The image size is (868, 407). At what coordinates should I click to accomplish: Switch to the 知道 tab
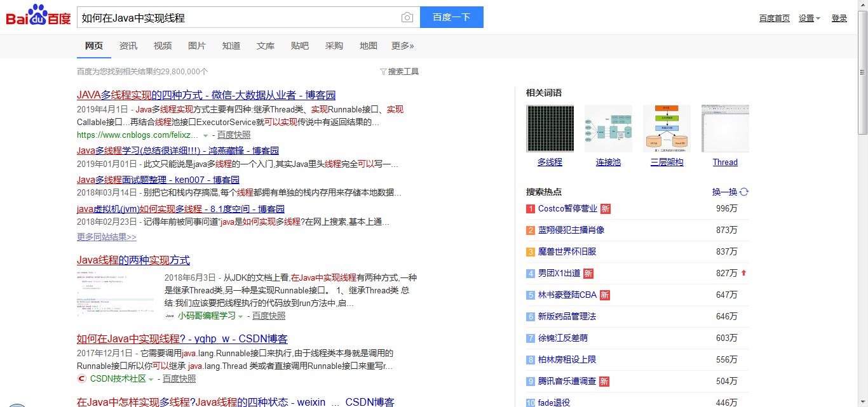tap(231, 46)
